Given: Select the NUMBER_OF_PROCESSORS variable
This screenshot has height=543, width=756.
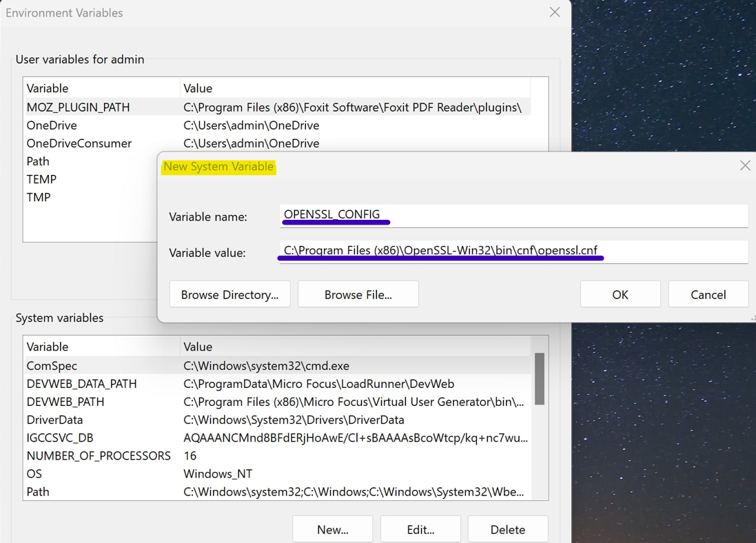Looking at the screenshot, I should click(x=99, y=455).
